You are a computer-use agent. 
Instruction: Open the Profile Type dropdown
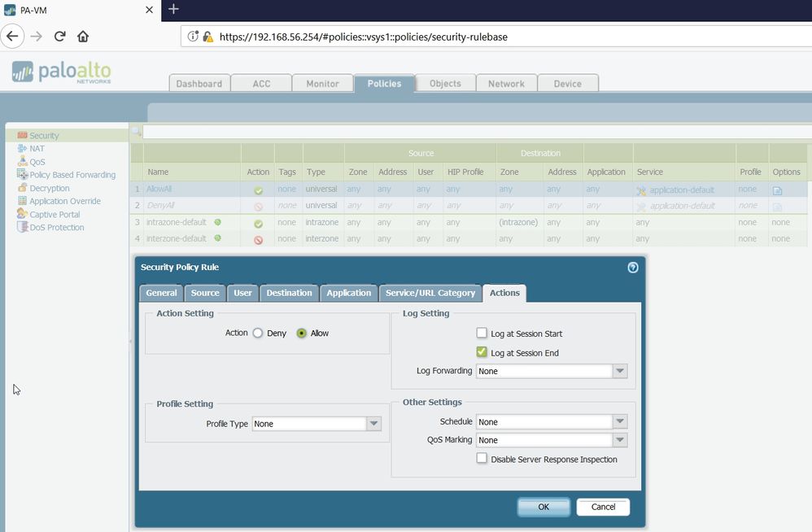(373, 424)
